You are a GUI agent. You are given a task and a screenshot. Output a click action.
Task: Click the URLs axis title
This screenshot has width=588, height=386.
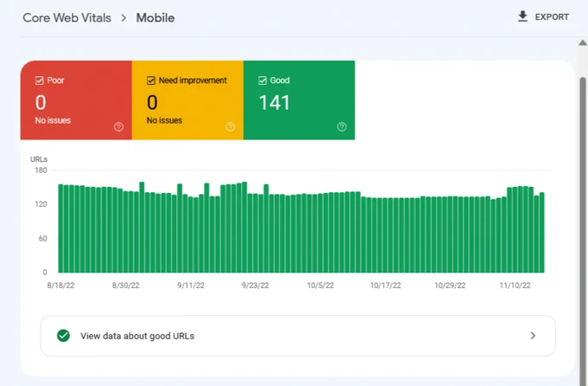tap(39, 159)
